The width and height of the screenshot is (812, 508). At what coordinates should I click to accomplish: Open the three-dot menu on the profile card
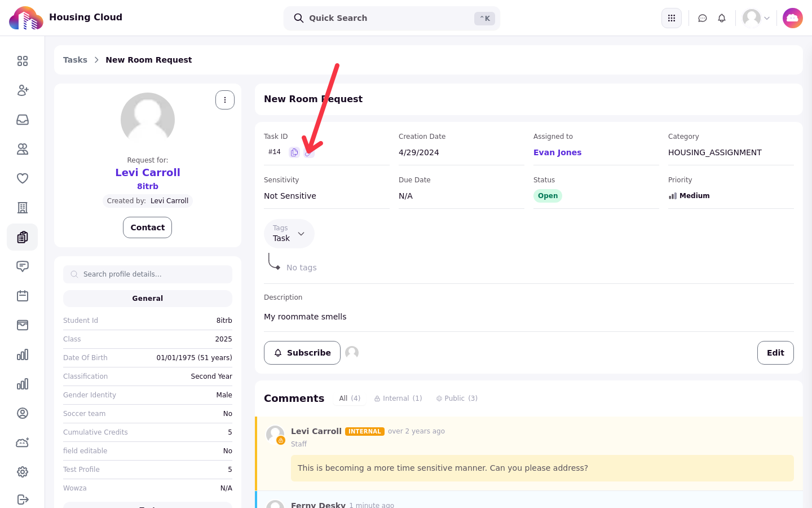225,100
